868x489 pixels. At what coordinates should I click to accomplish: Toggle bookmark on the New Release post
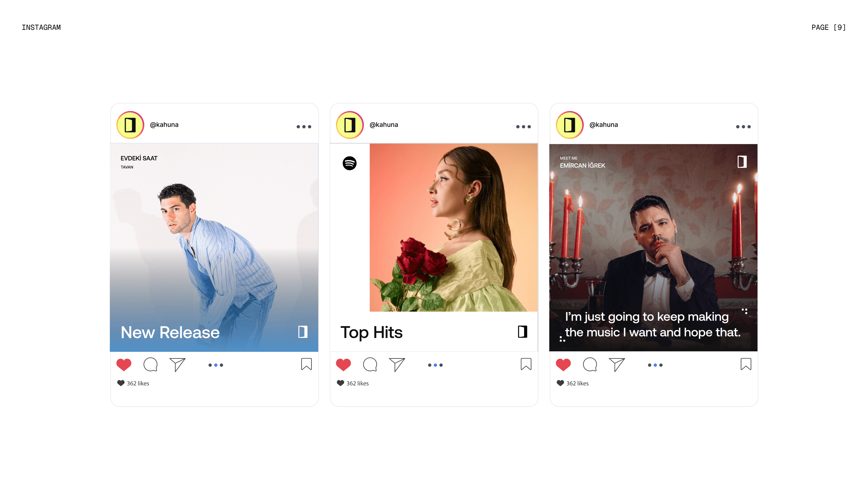click(306, 364)
